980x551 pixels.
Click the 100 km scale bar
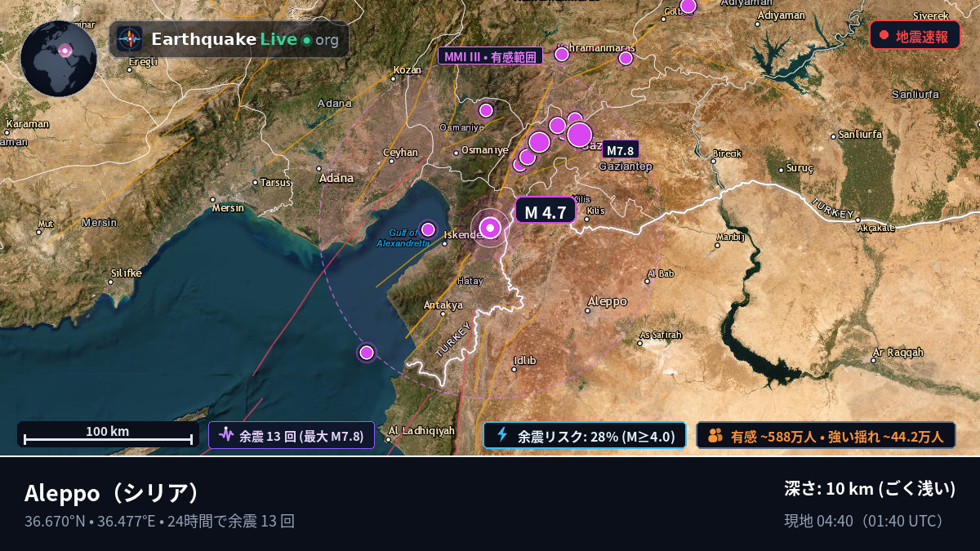[x=108, y=434]
